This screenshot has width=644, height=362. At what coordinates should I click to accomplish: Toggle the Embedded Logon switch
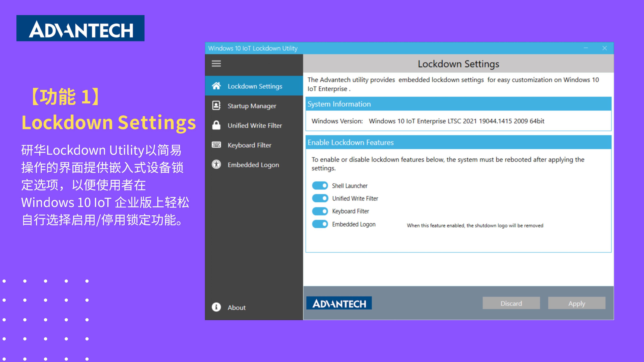point(320,224)
